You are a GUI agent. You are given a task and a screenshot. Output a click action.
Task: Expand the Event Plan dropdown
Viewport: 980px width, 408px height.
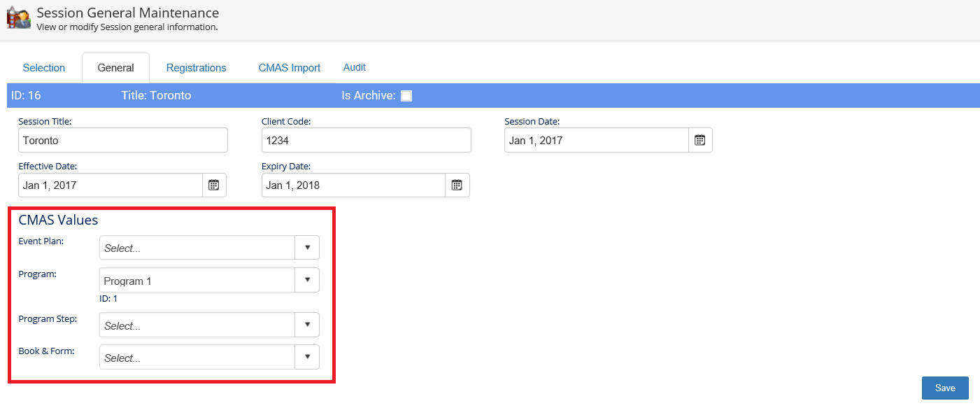(307, 248)
